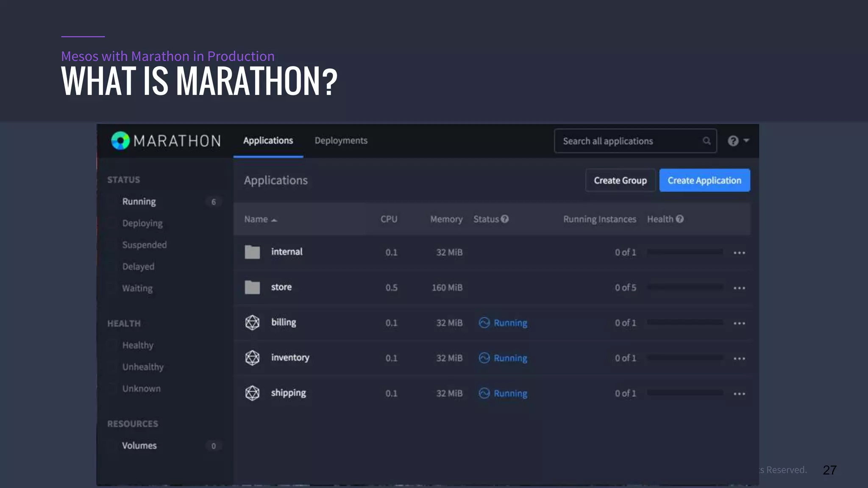Open the help question mark menu

click(738, 141)
